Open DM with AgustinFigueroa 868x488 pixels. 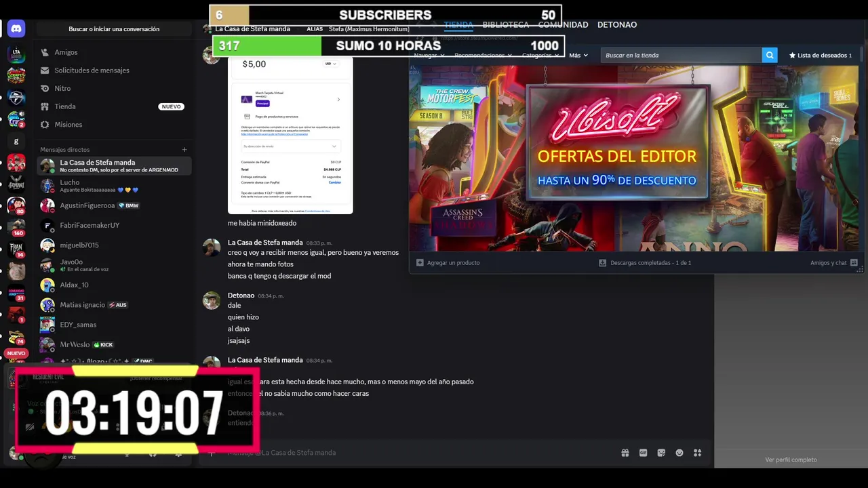[114, 205]
